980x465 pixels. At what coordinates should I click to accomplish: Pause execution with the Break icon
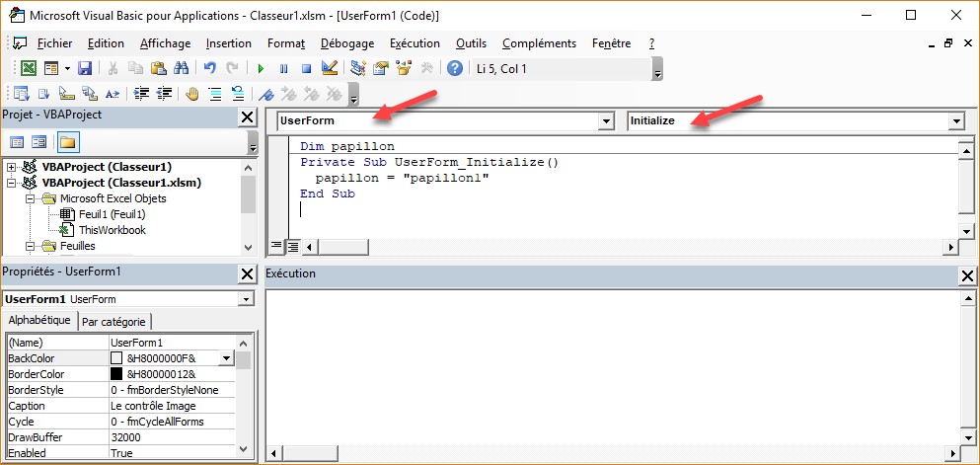tap(283, 68)
